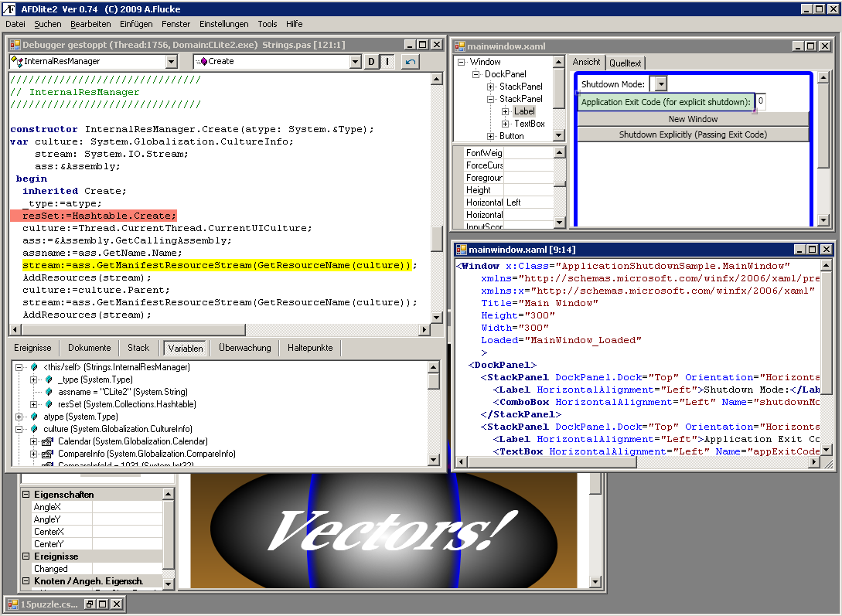This screenshot has width=842, height=616.
Task: Click the blue undo arrow icon in debugger
Action: (x=411, y=62)
